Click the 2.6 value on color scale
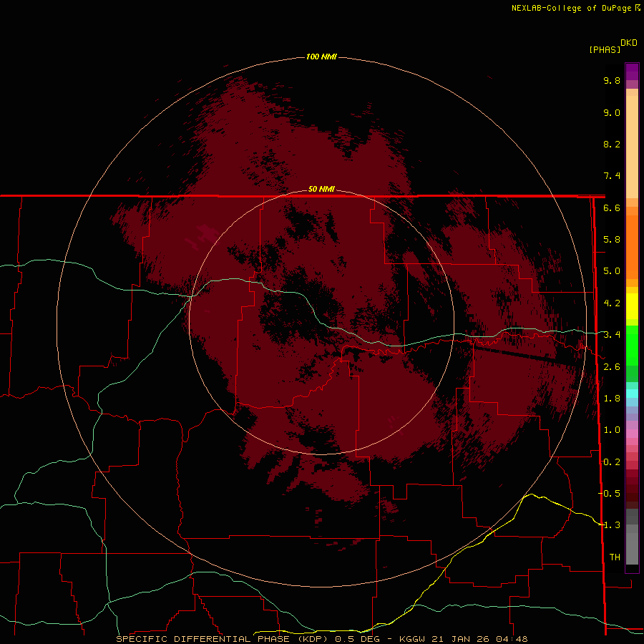 click(612, 367)
